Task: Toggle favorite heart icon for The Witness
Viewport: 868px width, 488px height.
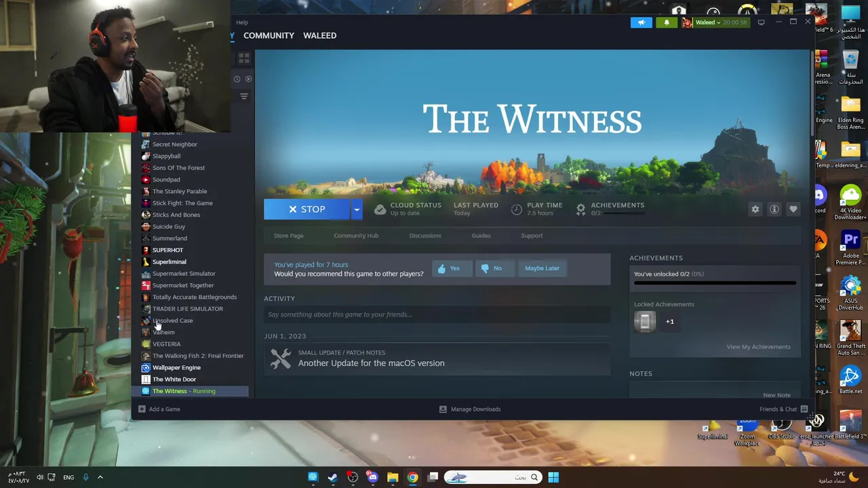Action: click(793, 209)
